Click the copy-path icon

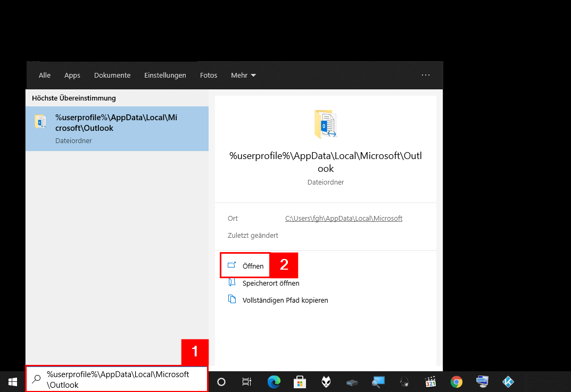(x=232, y=299)
